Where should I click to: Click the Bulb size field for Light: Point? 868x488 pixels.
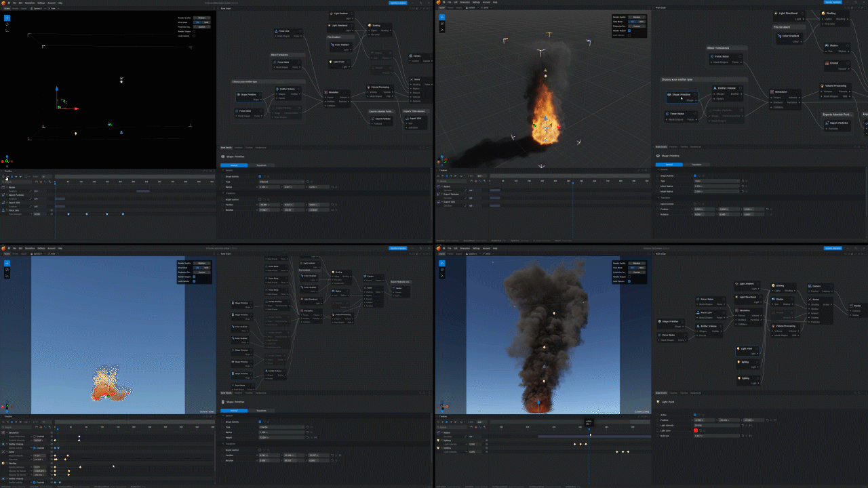coord(717,436)
